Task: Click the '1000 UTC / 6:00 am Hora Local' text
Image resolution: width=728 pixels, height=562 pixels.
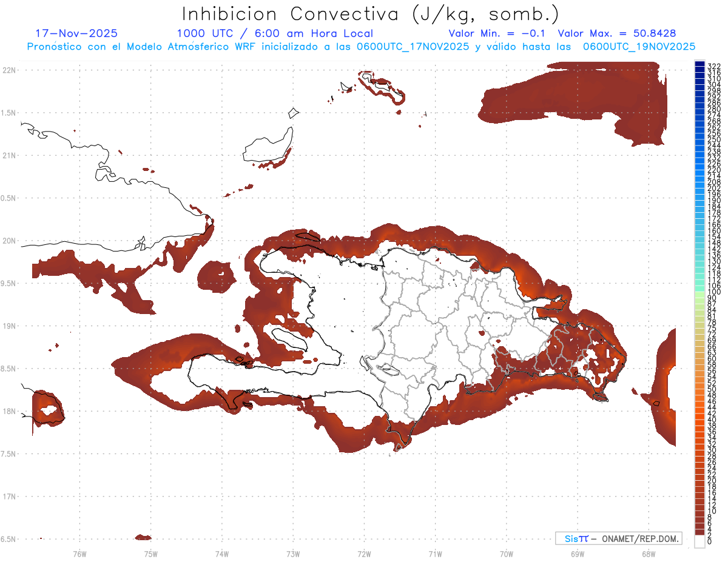Action: coord(275,34)
